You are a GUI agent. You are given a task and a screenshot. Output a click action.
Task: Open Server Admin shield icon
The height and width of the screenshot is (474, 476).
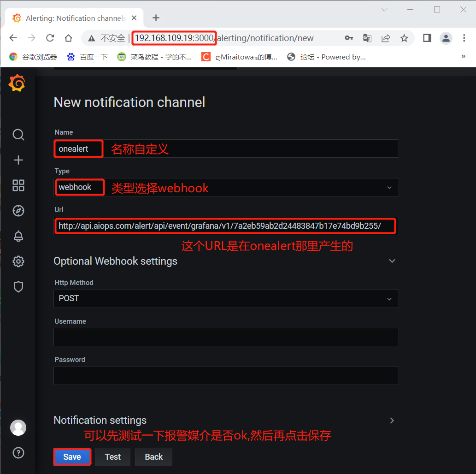(18, 286)
